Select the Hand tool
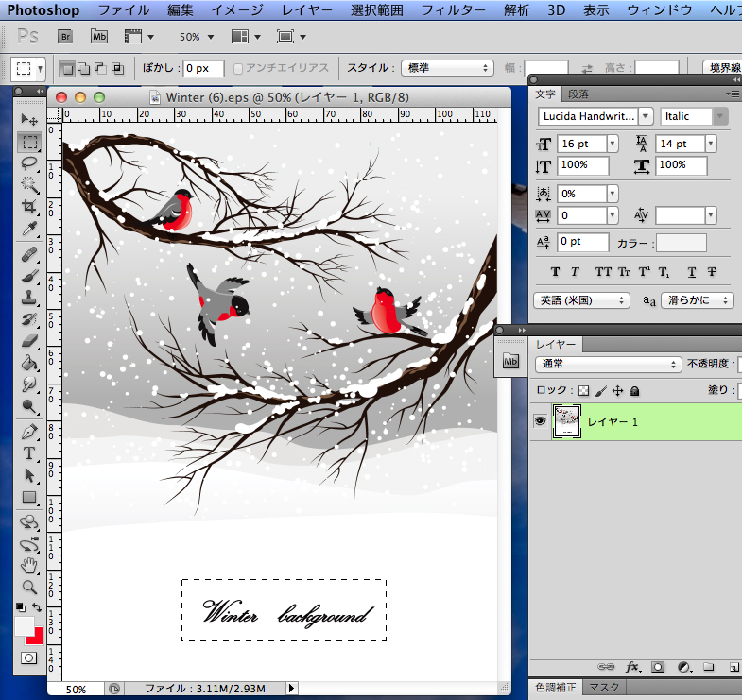The image size is (742, 700). [30, 565]
